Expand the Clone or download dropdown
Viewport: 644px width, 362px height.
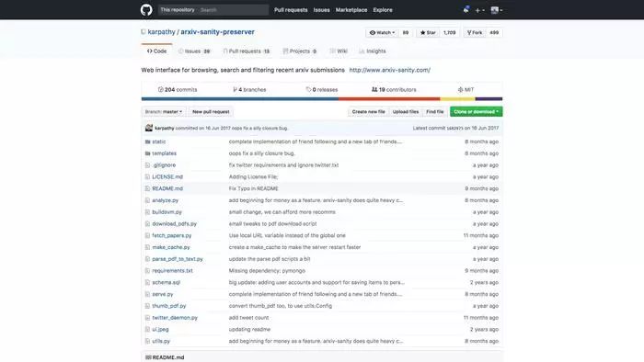point(476,111)
